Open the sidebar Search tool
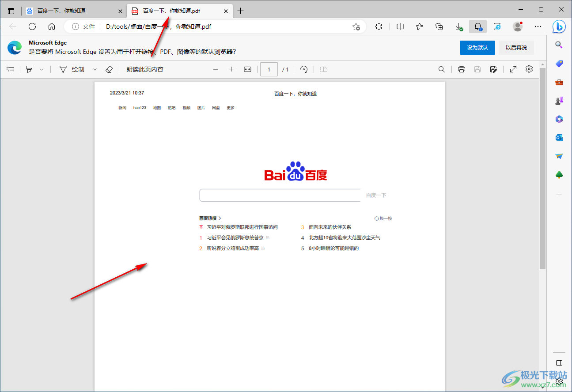 559,45
